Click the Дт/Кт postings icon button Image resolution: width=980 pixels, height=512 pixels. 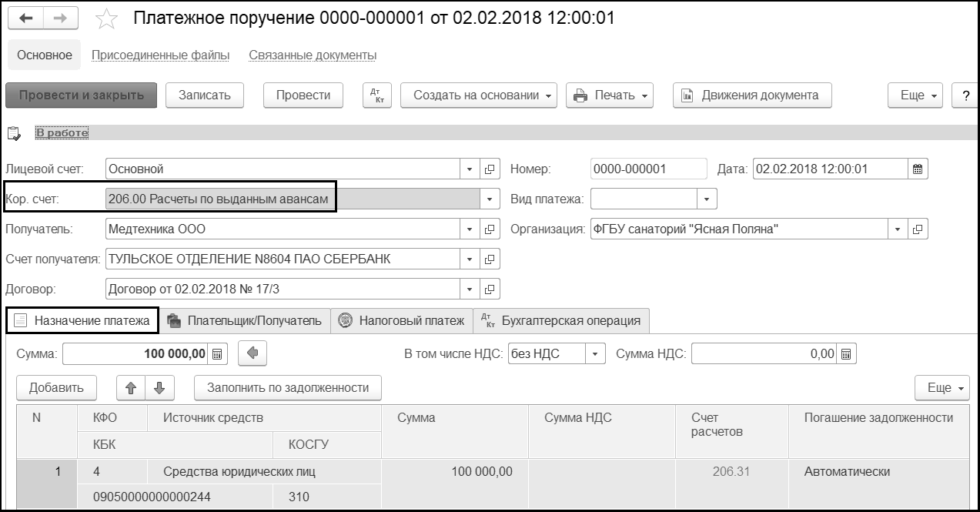pos(377,95)
